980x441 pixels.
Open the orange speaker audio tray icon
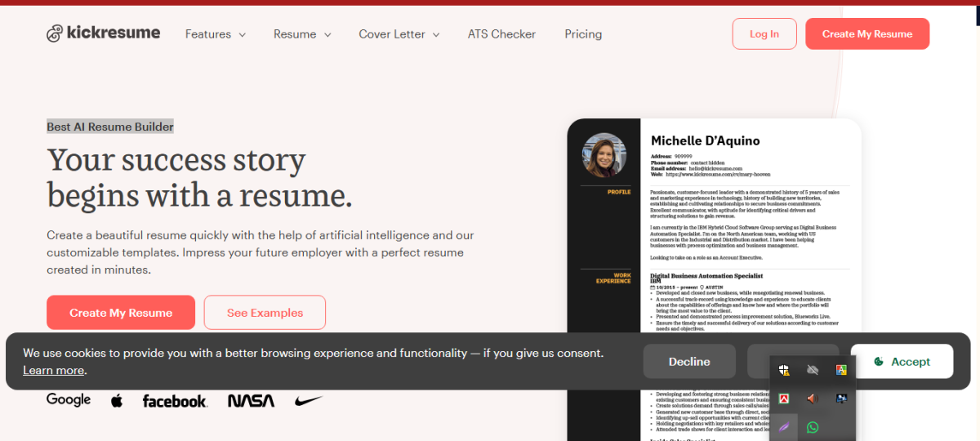tap(812, 399)
